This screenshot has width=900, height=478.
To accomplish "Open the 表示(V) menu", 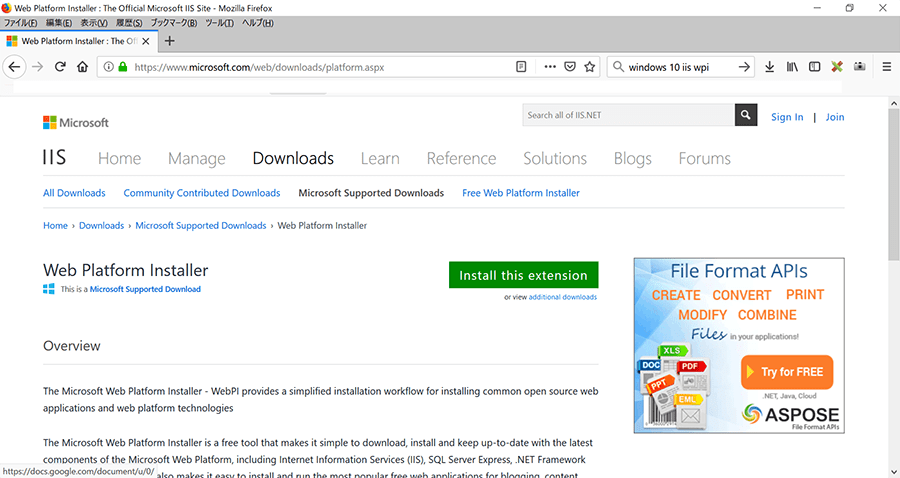I will tap(94, 23).
